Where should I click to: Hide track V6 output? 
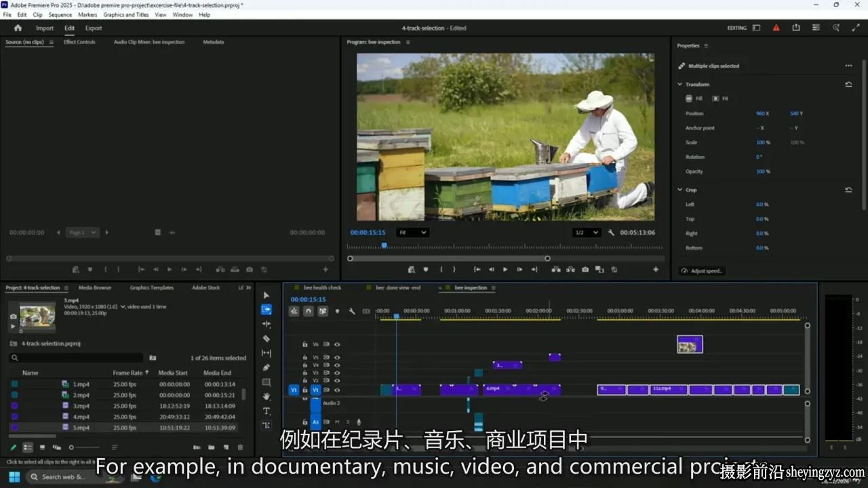click(x=337, y=344)
